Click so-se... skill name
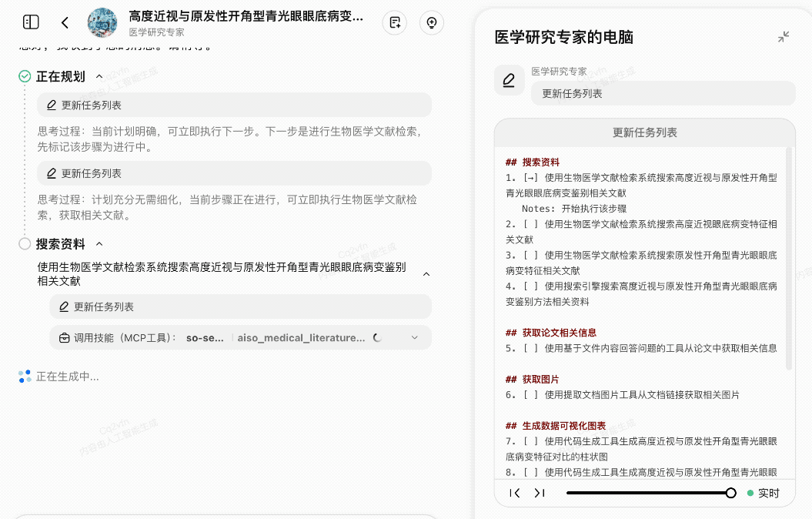 [x=205, y=338]
